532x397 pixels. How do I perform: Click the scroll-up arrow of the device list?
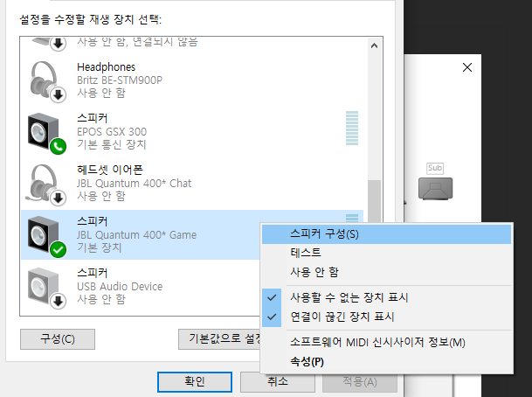[374, 45]
